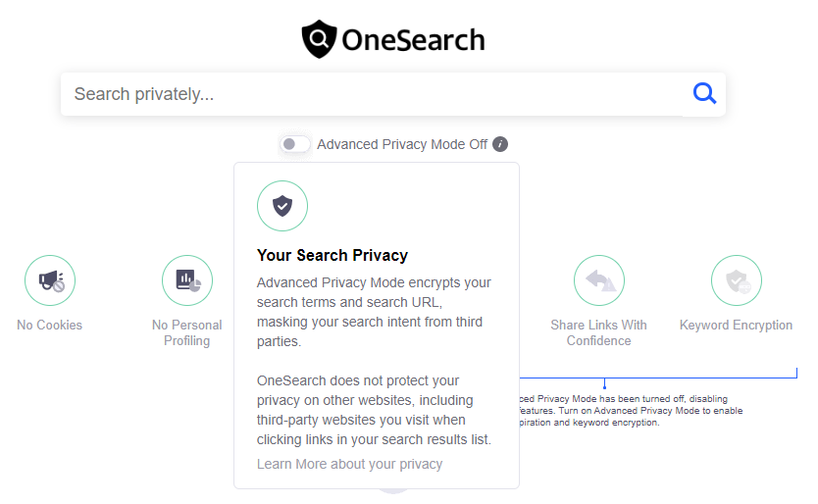
Task: Click the Share Links With Confidence icon
Action: 599,280
